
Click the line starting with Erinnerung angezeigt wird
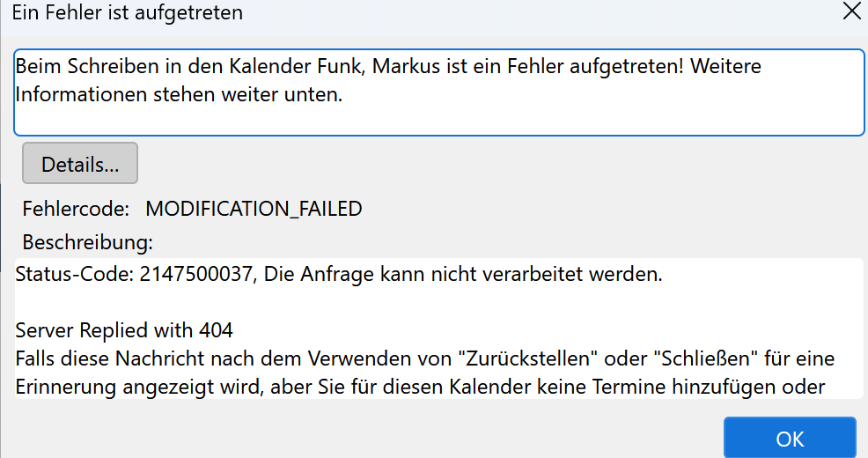(x=420, y=387)
